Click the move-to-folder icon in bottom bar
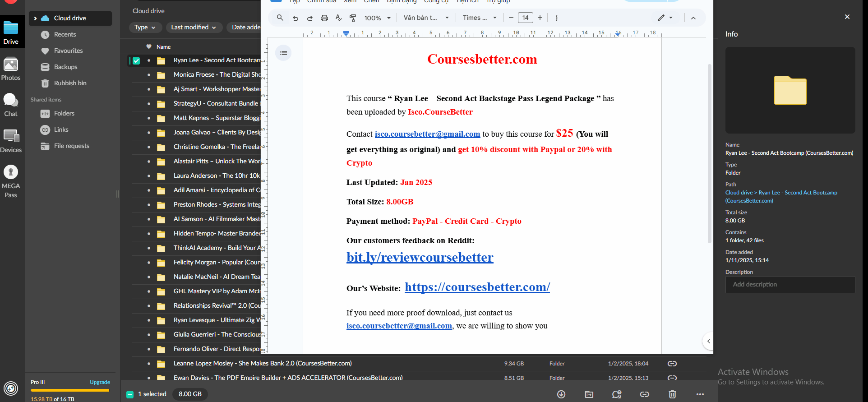The image size is (868, 402). click(x=589, y=394)
